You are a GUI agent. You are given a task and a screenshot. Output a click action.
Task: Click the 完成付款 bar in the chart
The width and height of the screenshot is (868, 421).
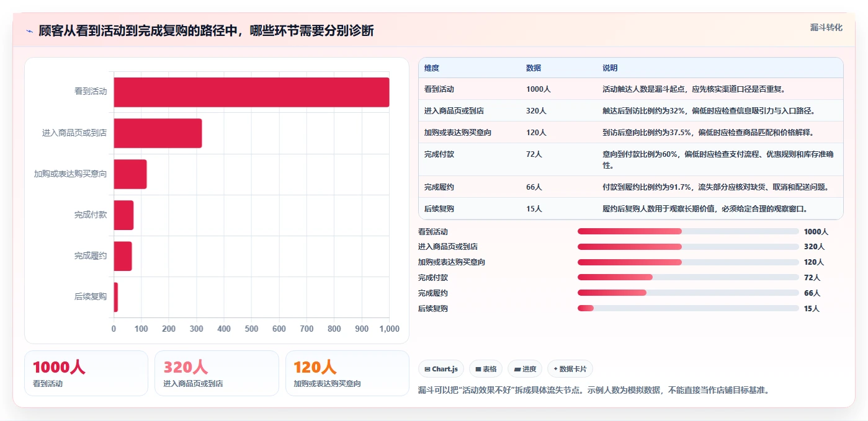coord(123,215)
